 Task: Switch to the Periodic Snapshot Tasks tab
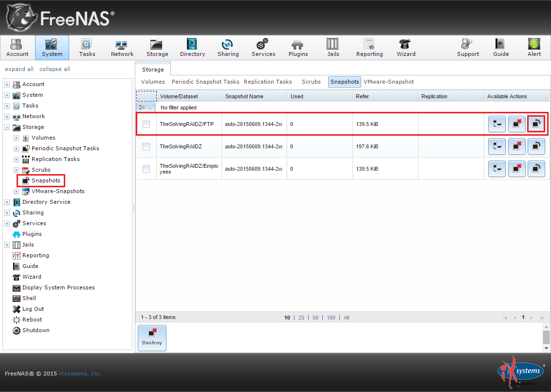point(205,82)
